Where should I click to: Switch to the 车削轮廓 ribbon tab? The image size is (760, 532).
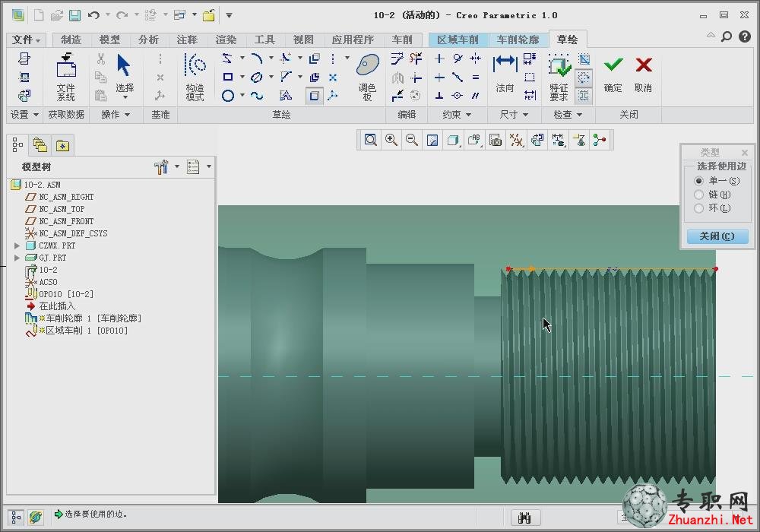coord(518,40)
